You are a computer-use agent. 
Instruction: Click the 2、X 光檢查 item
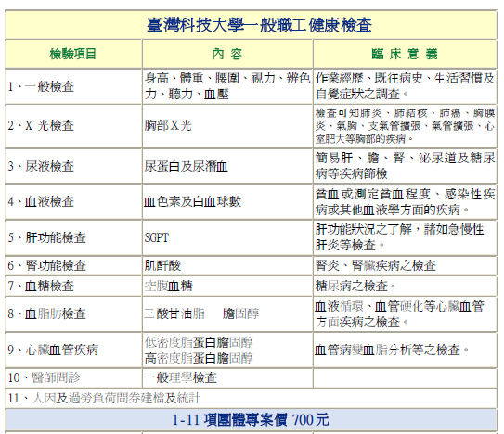pos(41,125)
